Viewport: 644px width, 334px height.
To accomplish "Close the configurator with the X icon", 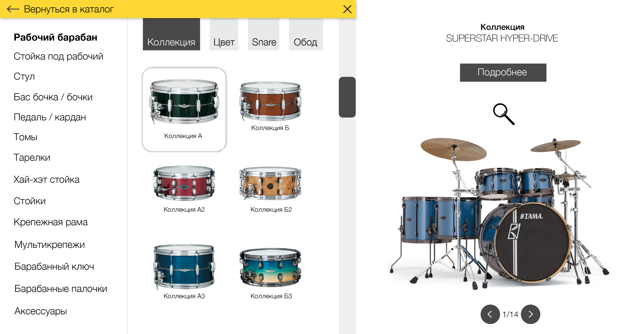I will (x=347, y=9).
